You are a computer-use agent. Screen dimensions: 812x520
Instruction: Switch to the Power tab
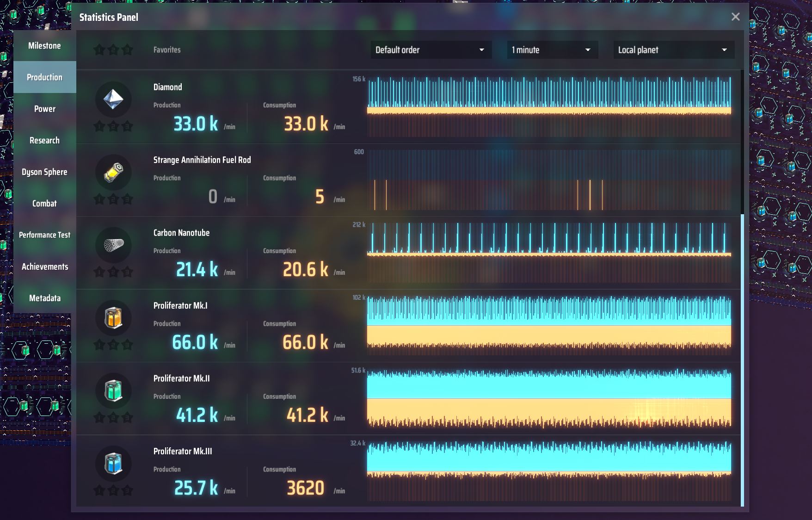coord(45,109)
